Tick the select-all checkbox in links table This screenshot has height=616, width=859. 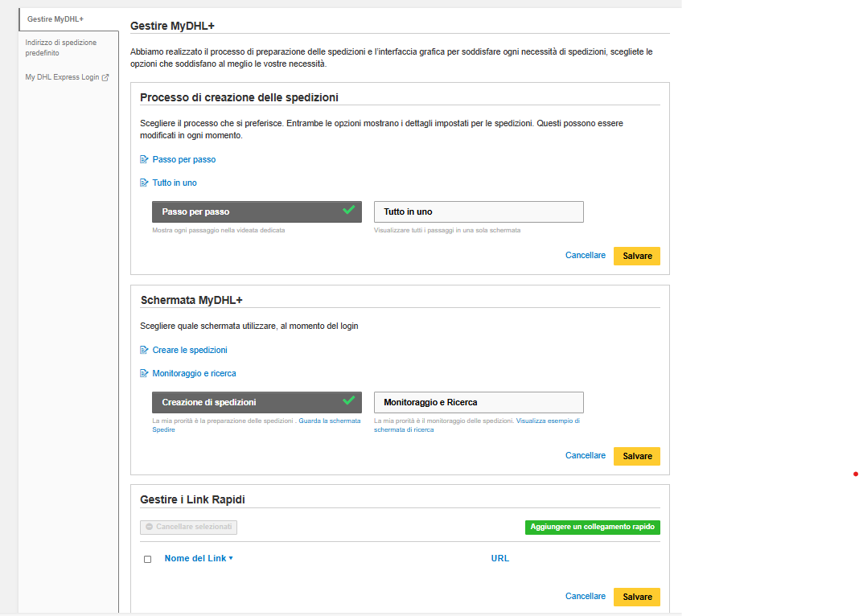tap(147, 559)
